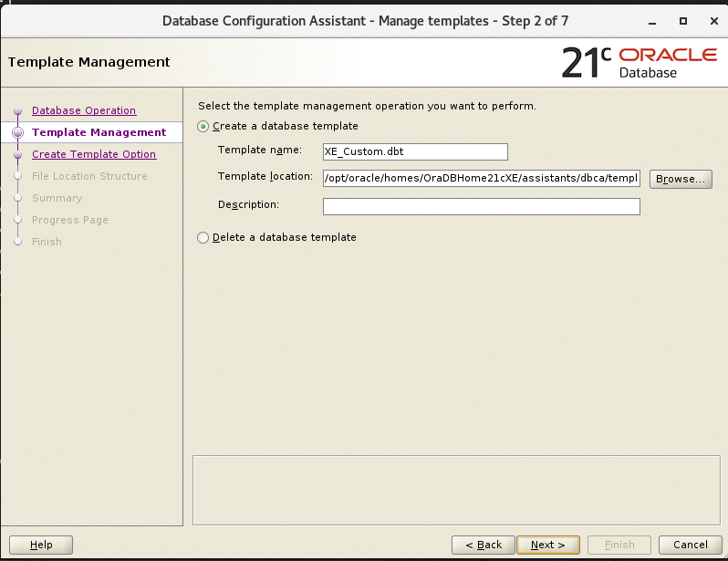
Task: Open Help for this page
Action: (x=41, y=545)
